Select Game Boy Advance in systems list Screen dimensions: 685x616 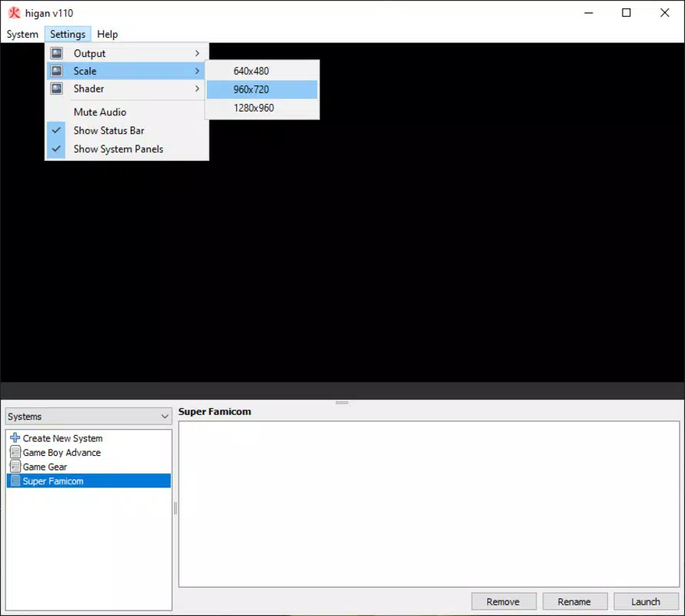[89, 453]
